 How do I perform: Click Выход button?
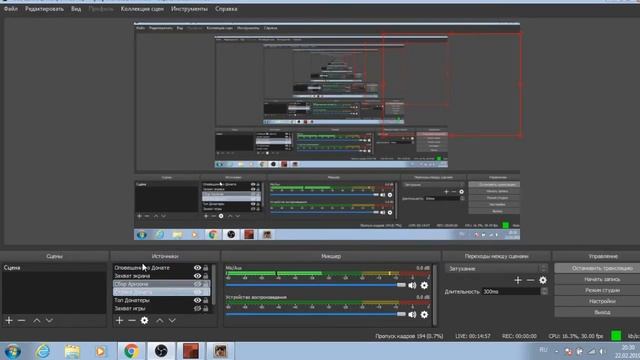(x=597, y=312)
